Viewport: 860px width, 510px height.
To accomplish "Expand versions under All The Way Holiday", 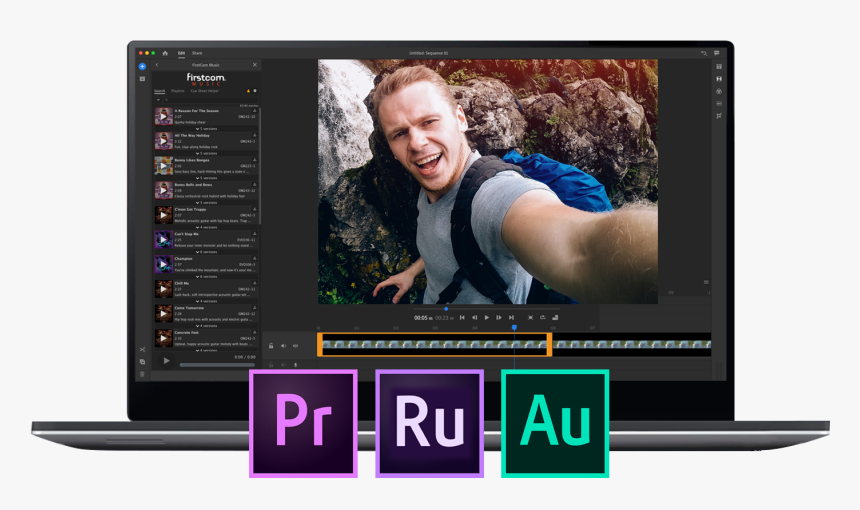I will click(x=206, y=154).
